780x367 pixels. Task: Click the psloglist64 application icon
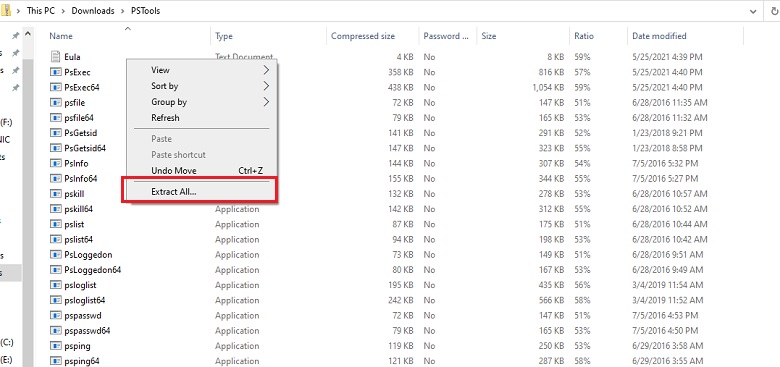coord(56,300)
